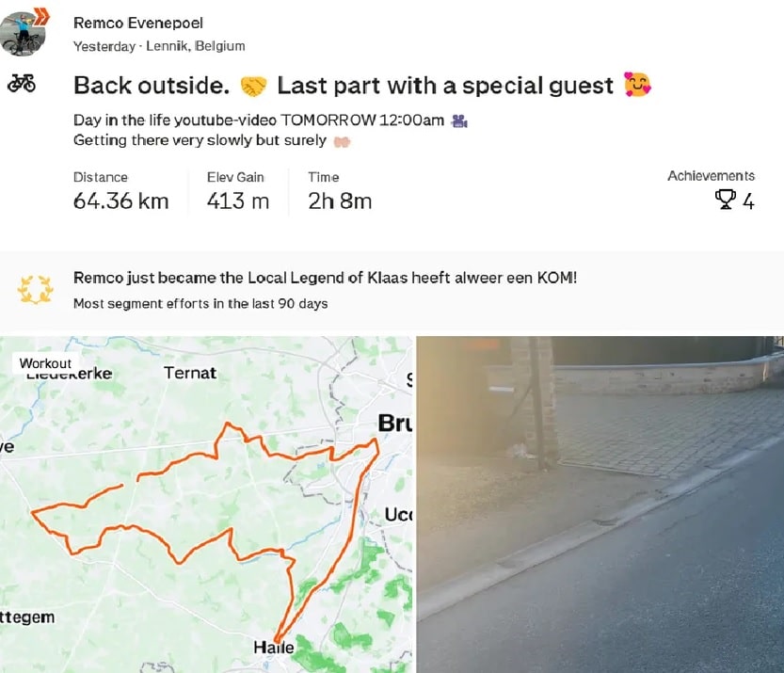The image size is (784, 673).
Task: Click the 413 m elevation gain value
Action: pyautogui.click(x=237, y=200)
